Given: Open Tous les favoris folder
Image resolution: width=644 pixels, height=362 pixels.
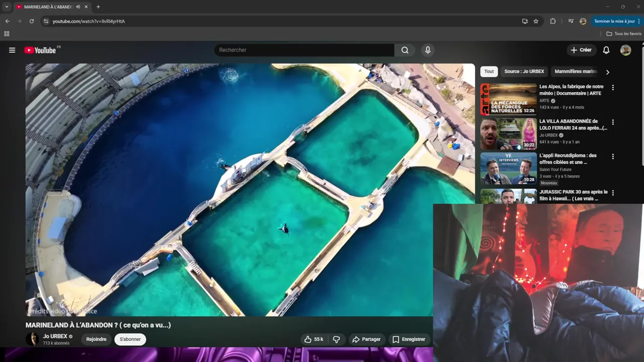Looking at the screenshot, I should [x=624, y=34].
